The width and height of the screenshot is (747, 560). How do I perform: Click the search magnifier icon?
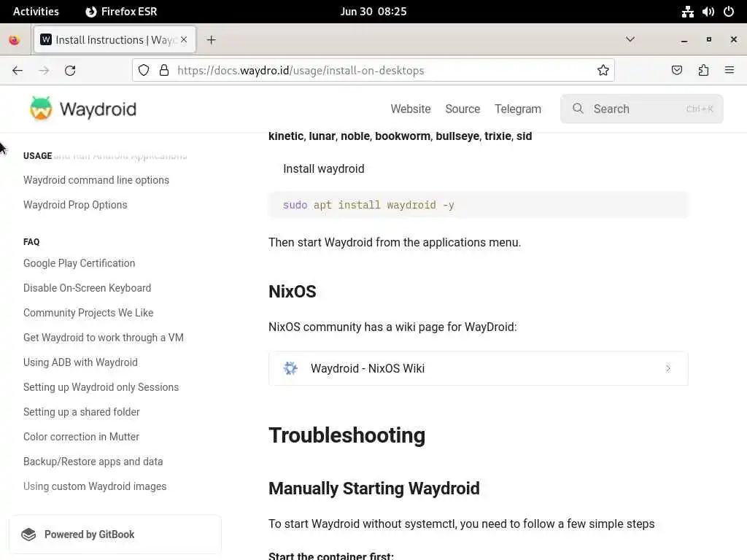(578, 109)
